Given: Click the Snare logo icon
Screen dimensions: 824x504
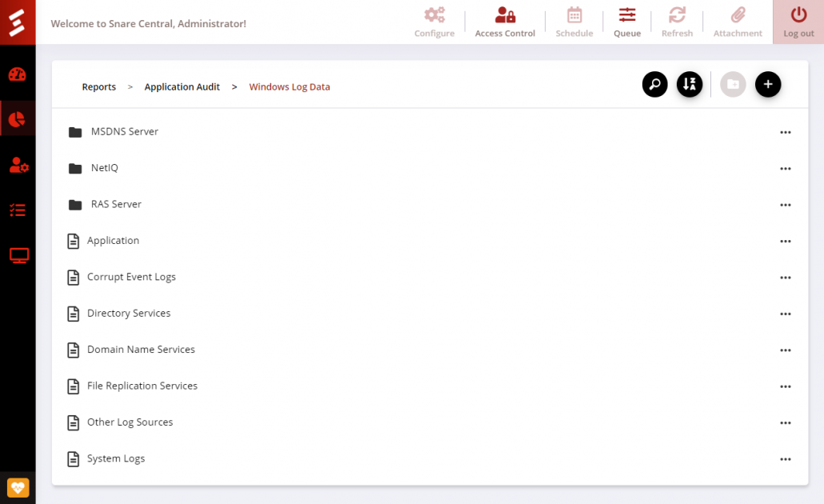Looking at the screenshot, I should pos(18,22).
